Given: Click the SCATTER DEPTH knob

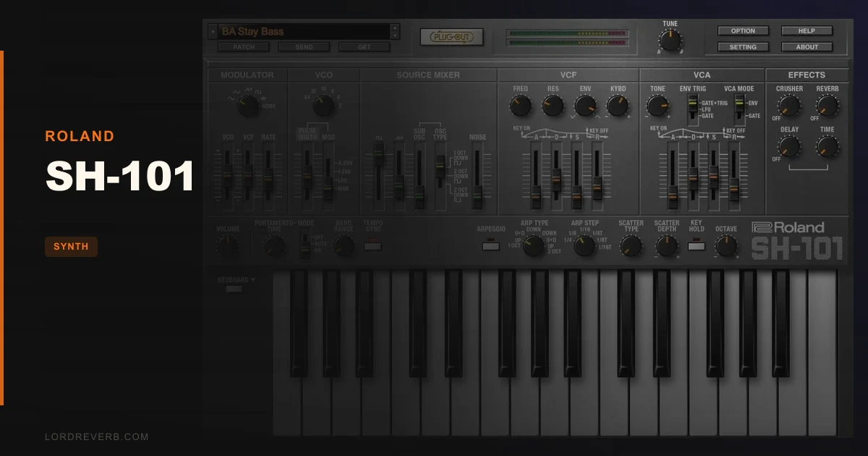Looking at the screenshot, I should pos(667,246).
